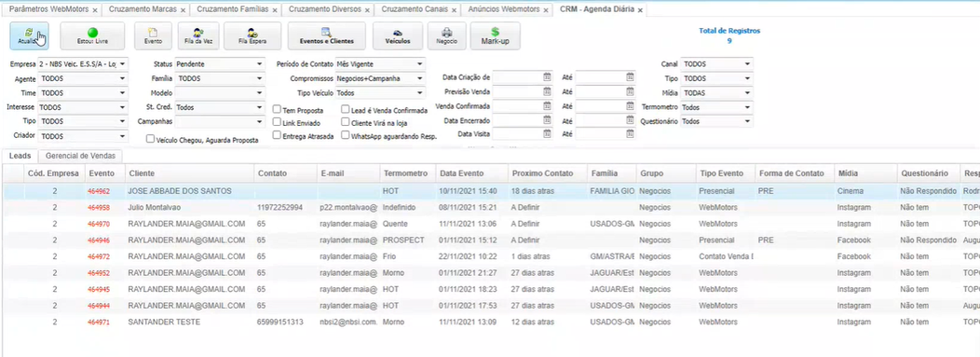This screenshot has width=980, height=357.
Task: Click the Atualizar refresh button
Action: 30,35
